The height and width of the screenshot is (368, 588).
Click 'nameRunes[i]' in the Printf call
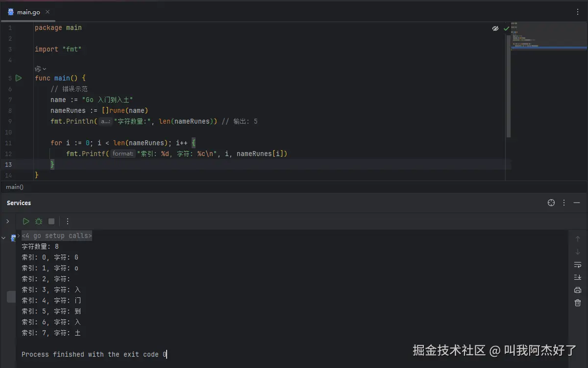coord(260,154)
